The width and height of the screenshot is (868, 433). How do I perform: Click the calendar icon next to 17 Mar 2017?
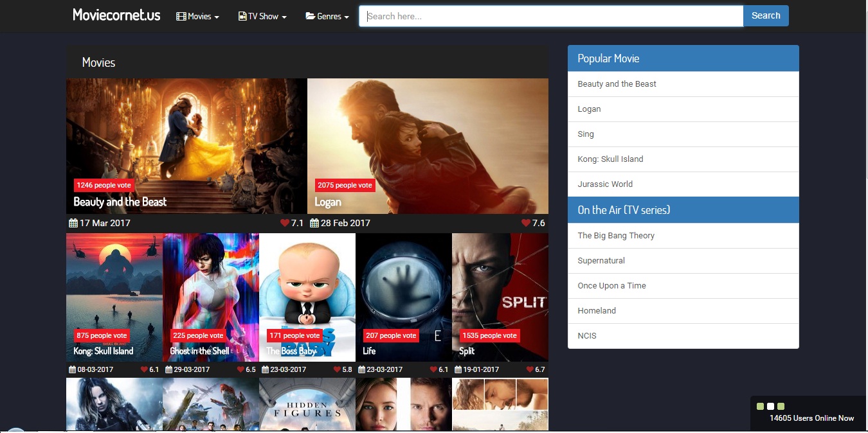[73, 223]
